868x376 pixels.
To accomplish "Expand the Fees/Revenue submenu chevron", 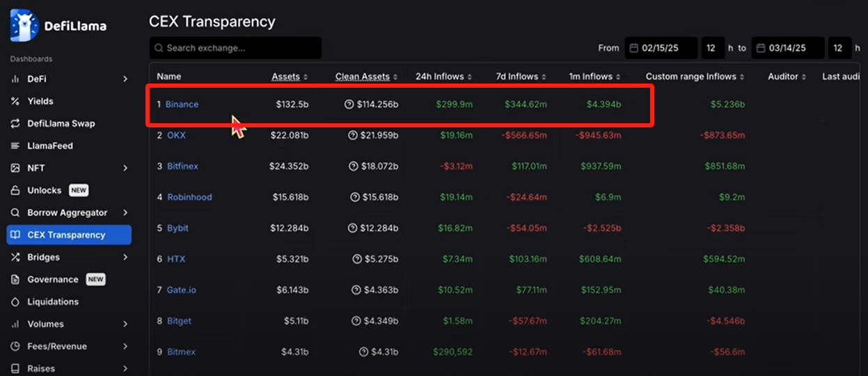I will coord(125,346).
